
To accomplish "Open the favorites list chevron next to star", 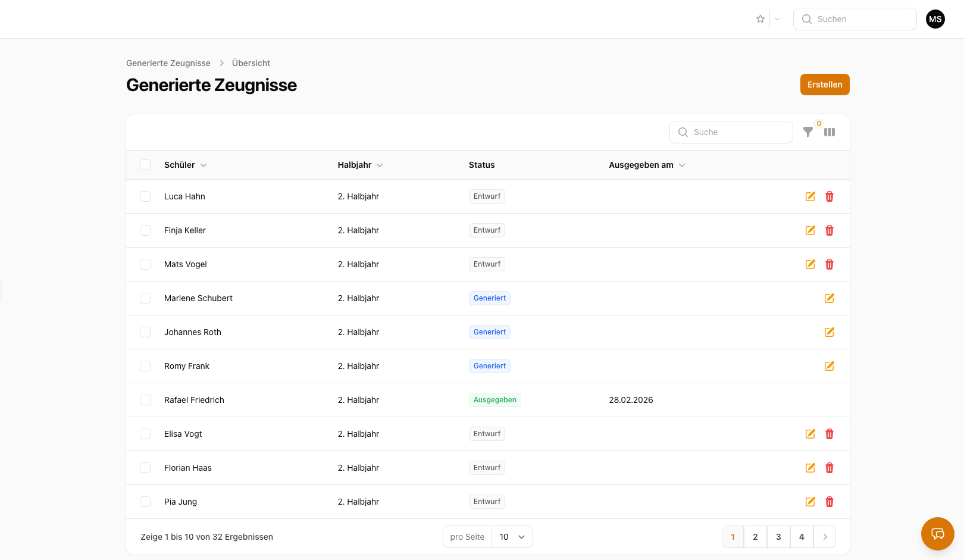I will [777, 18].
